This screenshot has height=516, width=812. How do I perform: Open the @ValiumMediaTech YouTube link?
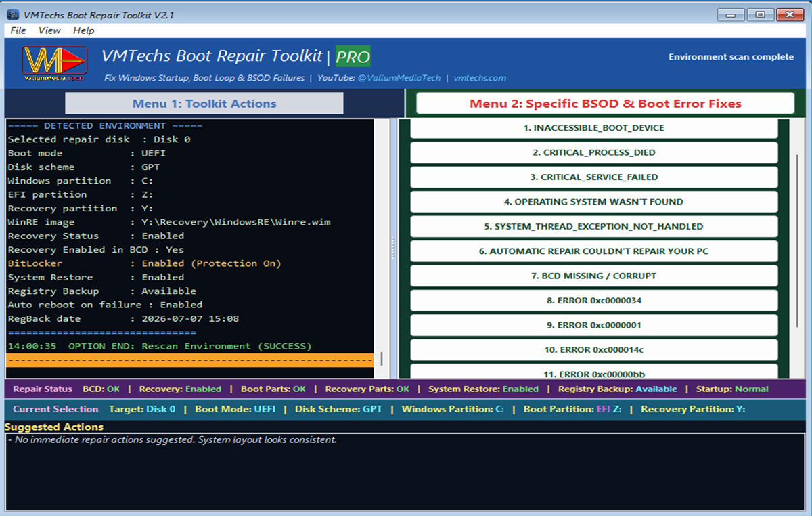pyautogui.click(x=399, y=78)
